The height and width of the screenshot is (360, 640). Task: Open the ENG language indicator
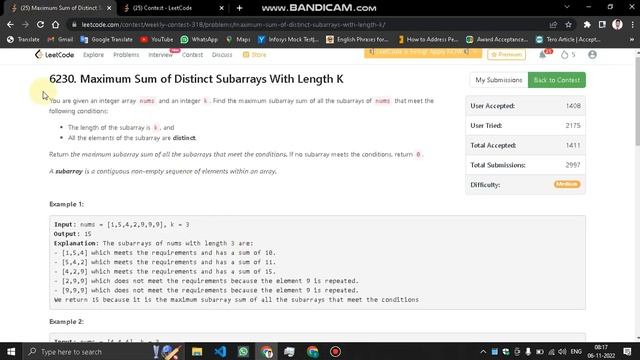(576, 352)
